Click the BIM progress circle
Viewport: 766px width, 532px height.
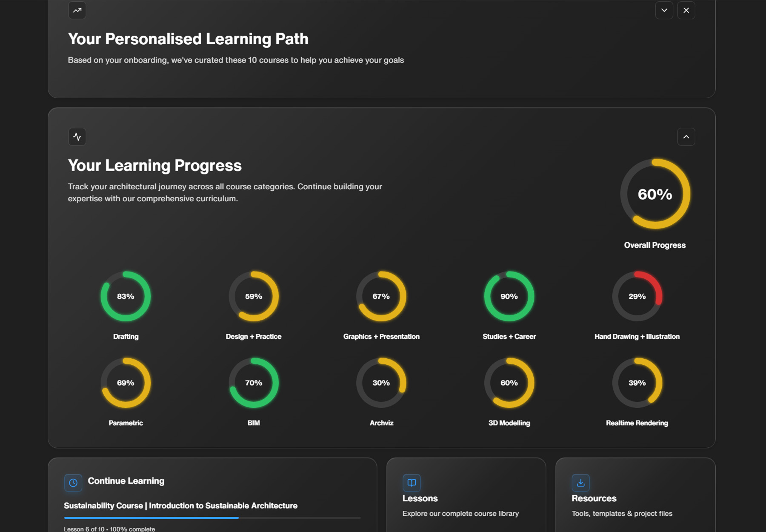click(254, 383)
